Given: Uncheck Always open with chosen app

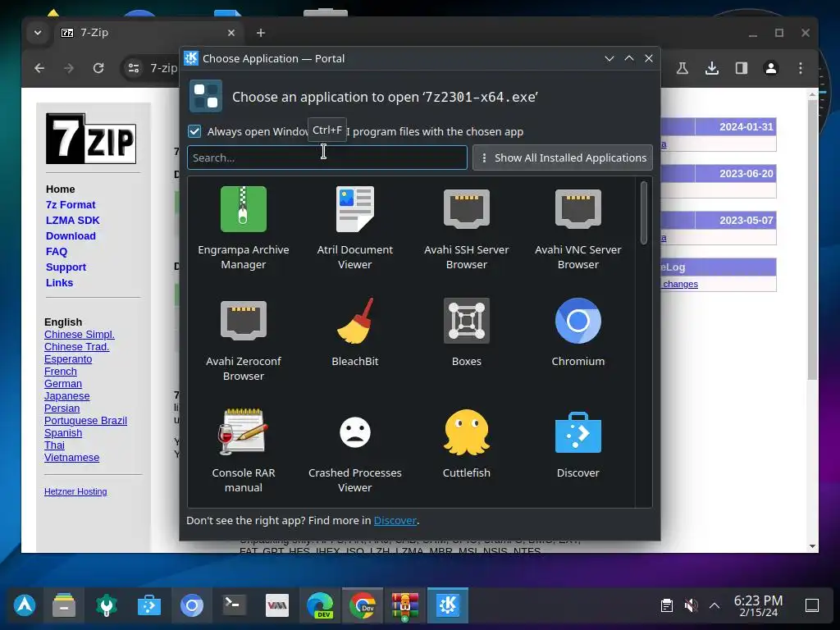Looking at the screenshot, I should point(194,131).
